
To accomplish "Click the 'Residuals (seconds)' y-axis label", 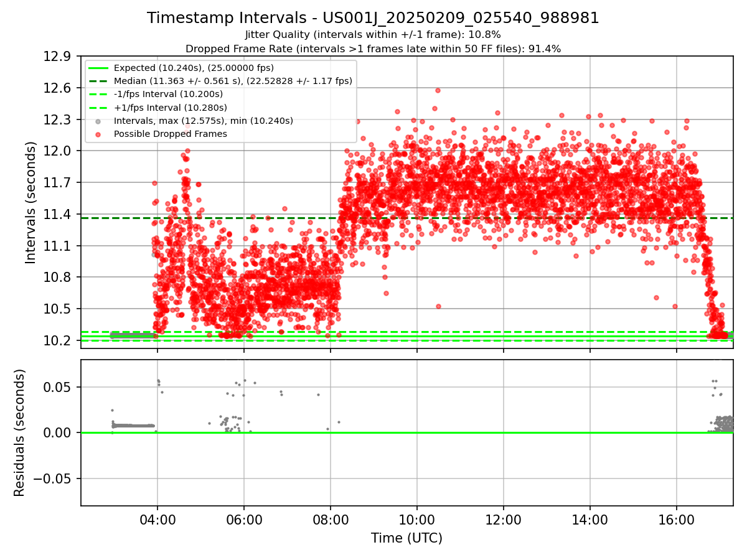I will point(20,432).
